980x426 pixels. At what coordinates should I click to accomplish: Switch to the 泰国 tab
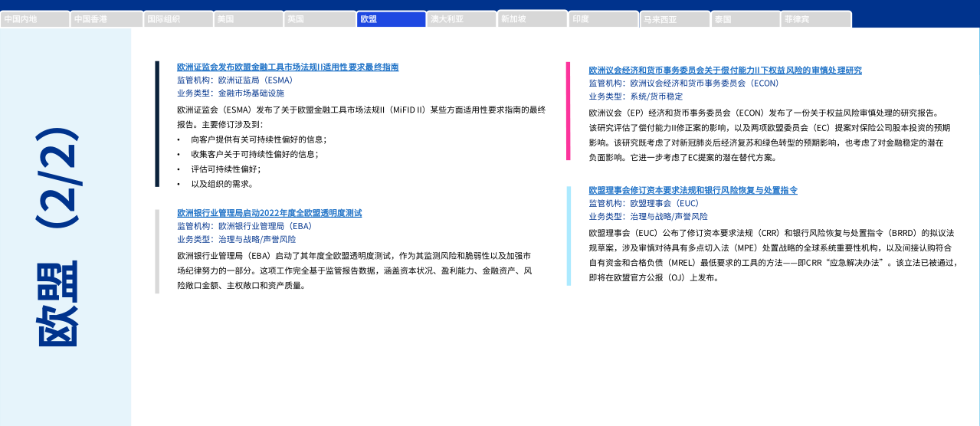pyautogui.click(x=745, y=19)
